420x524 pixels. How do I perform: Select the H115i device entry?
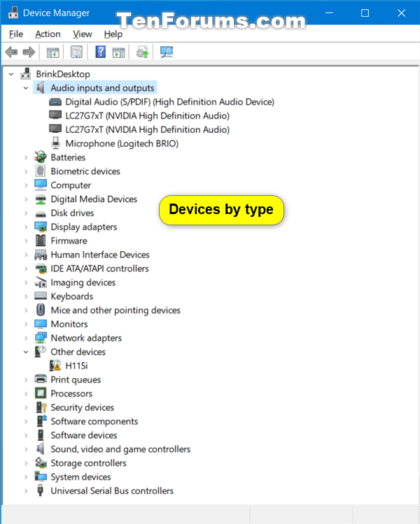click(x=76, y=366)
